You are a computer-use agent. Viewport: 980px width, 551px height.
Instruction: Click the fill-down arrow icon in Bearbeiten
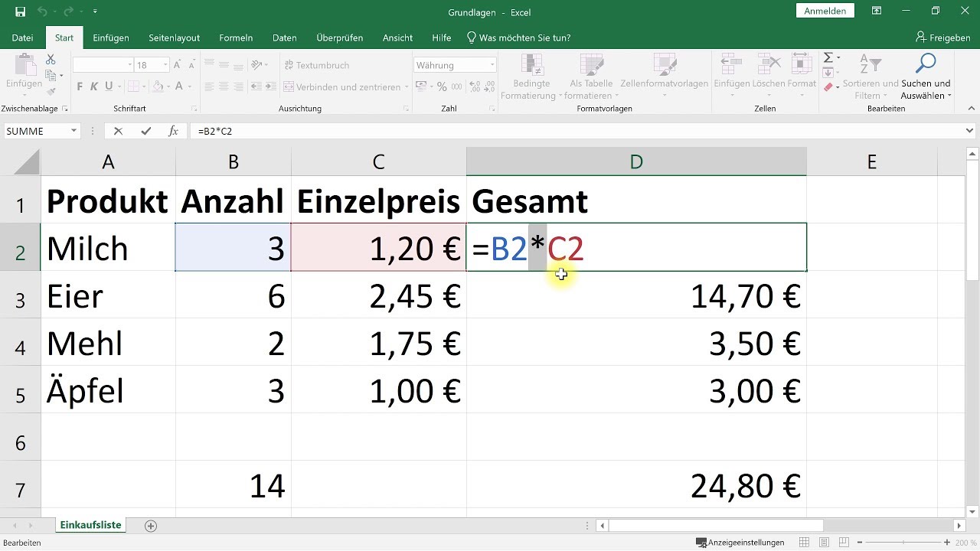828,73
